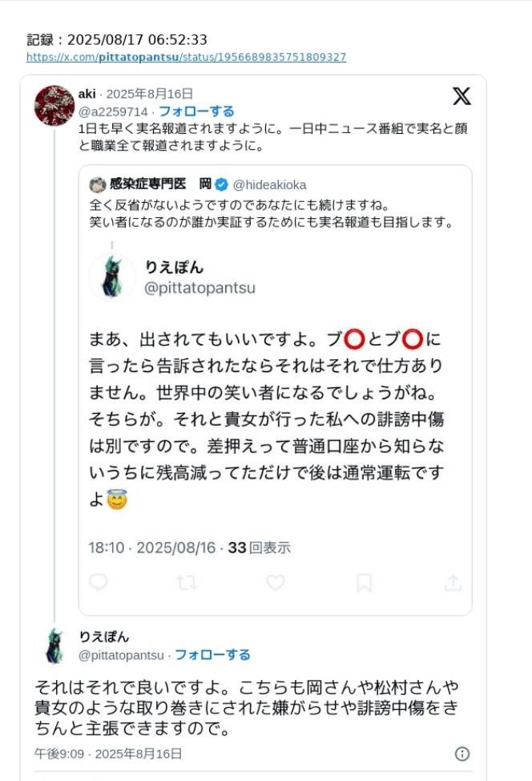Follow aki via フォローする link
This screenshot has width=532, height=781.
(196, 111)
